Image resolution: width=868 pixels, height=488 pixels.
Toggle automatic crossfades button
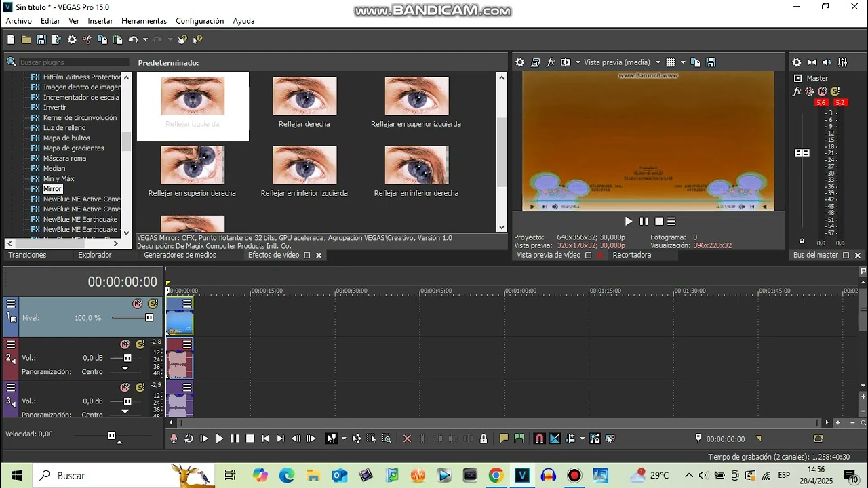tap(555, 439)
